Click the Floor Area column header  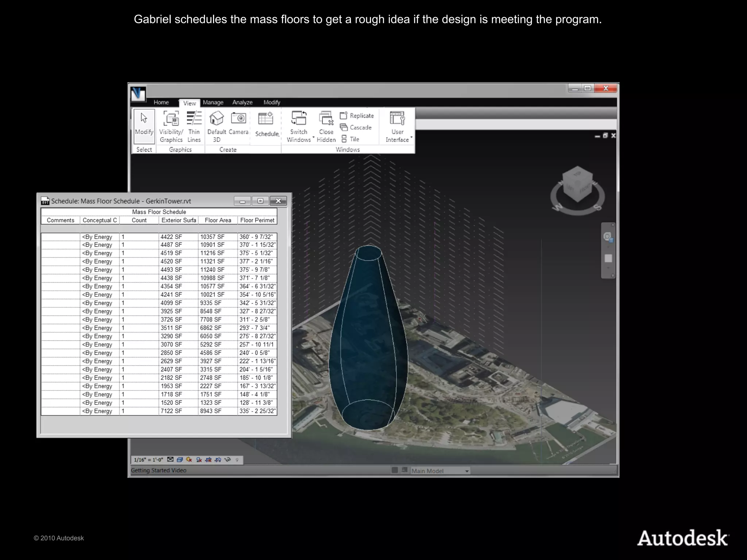(218, 220)
